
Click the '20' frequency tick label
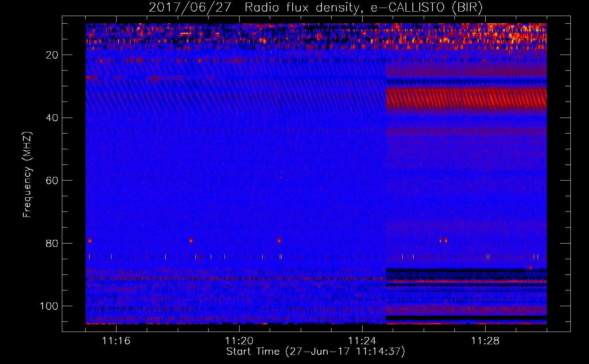(x=52, y=55)
